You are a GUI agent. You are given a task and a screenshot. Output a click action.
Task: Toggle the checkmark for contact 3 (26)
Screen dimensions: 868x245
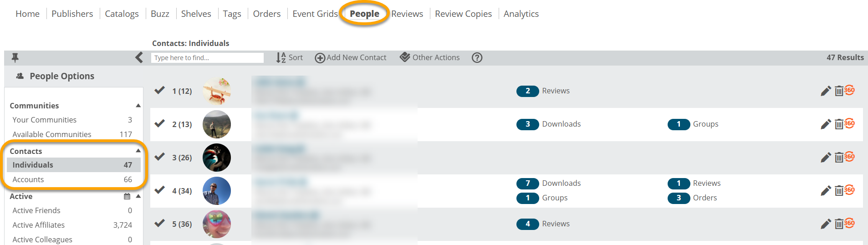pyautogui.click(x=159, y=157)
